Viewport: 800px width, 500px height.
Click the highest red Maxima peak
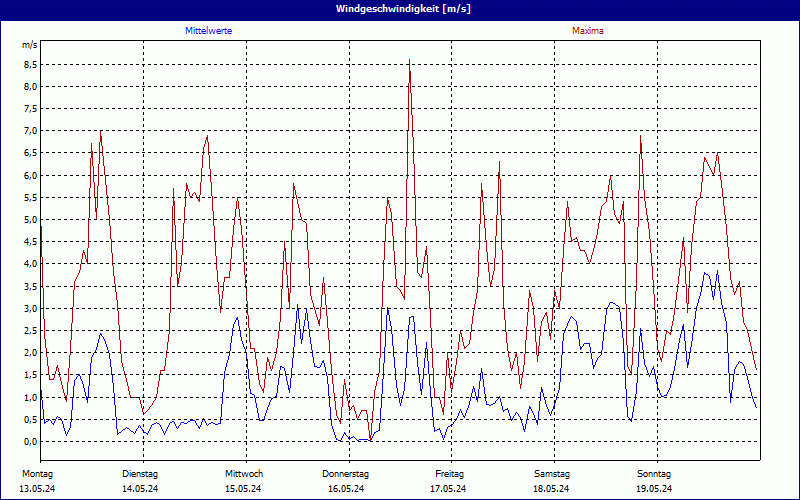coord(409,61)
